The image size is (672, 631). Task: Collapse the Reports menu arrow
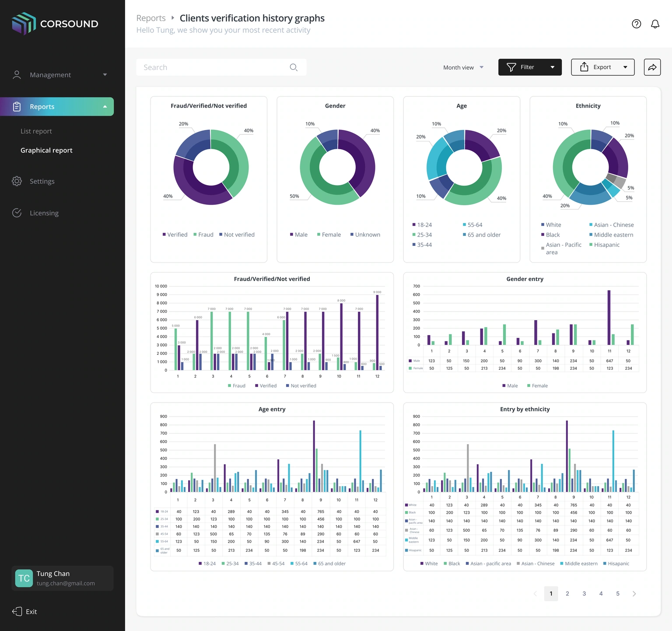coord(105,107)
